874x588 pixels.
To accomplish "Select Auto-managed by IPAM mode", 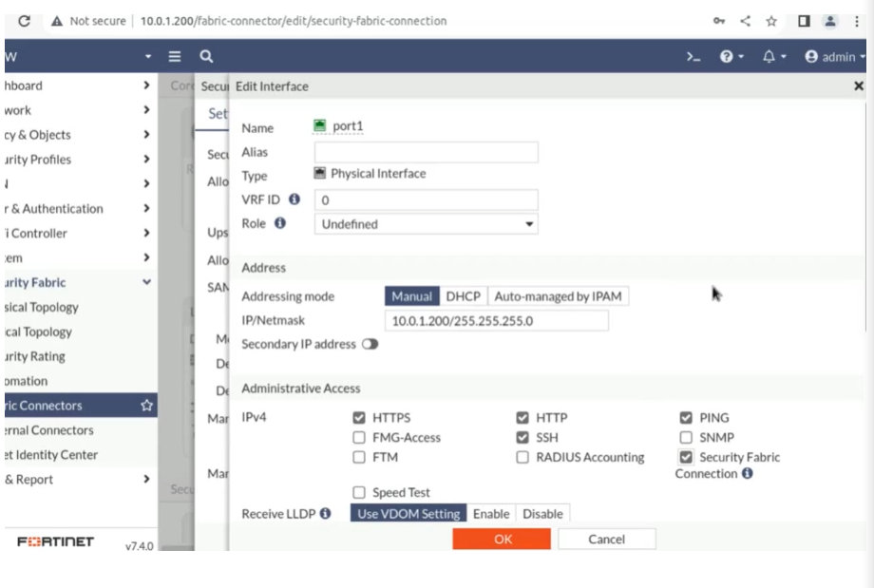I will 558,296.
